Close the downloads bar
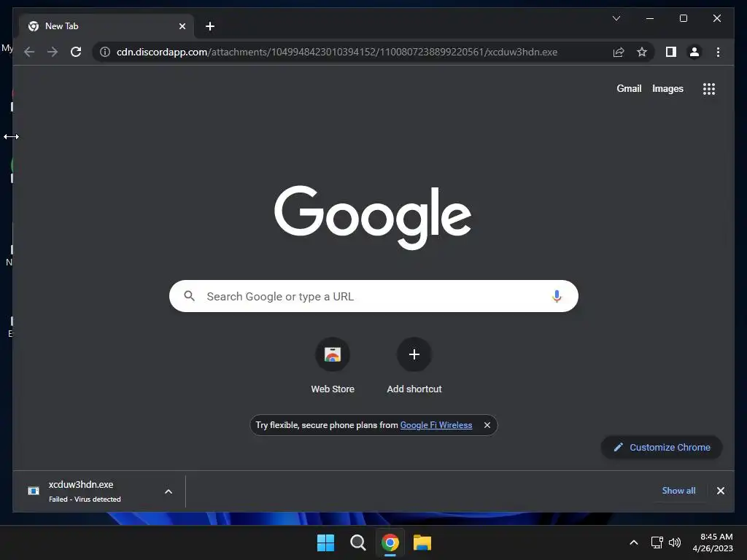The height and width of the screenshot is (560, 747). [x=720, y=491]
